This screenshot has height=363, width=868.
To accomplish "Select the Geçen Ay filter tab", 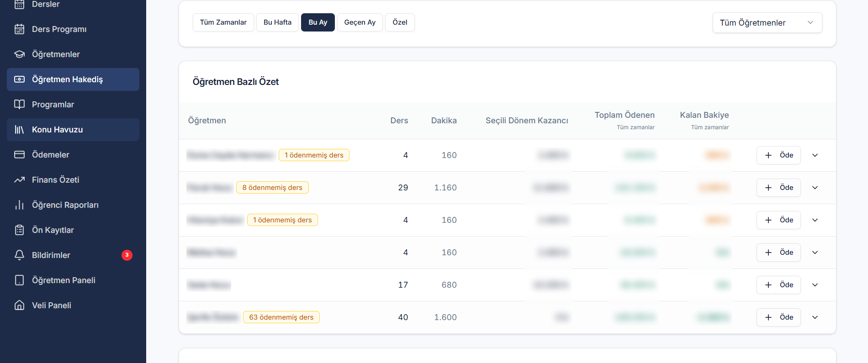I will pos(360,22).
